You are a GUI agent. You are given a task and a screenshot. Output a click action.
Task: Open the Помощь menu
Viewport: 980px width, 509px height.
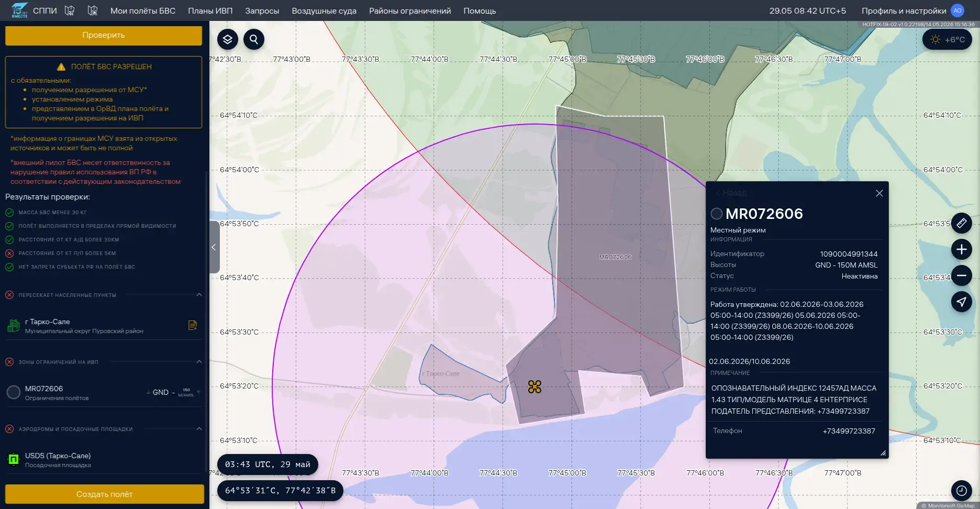click(480, 10)
